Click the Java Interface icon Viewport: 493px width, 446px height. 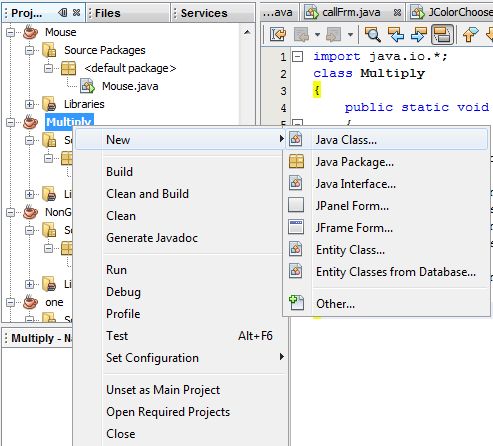tap(296, 183)
